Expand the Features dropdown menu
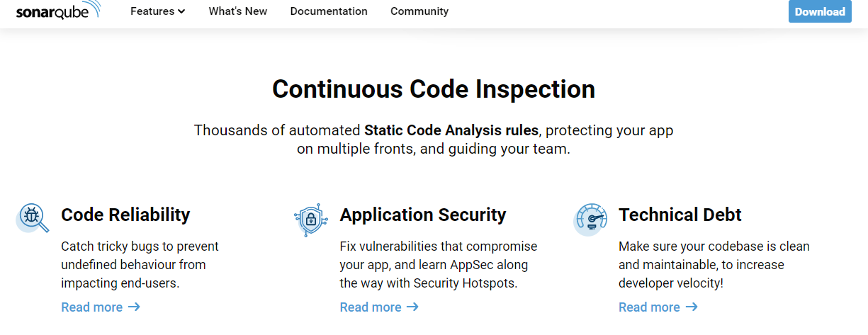The image size is (868, 335). coord(158,11)
